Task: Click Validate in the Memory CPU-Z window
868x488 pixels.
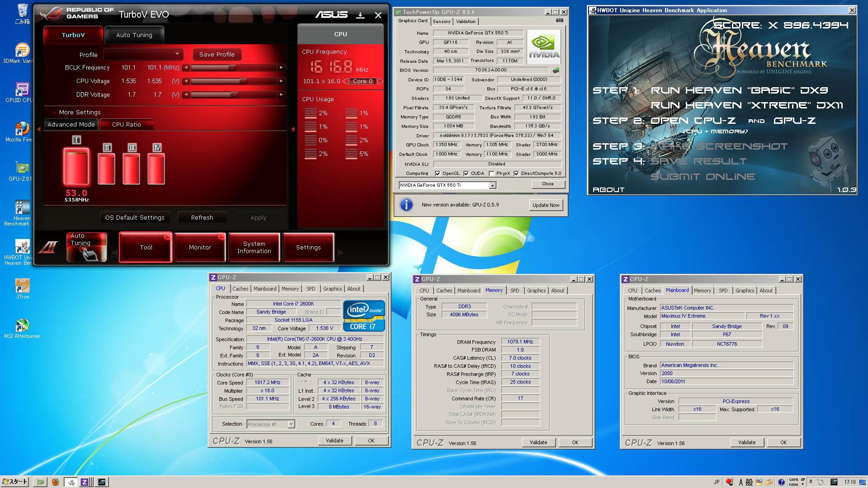Action: coord(538,442)
